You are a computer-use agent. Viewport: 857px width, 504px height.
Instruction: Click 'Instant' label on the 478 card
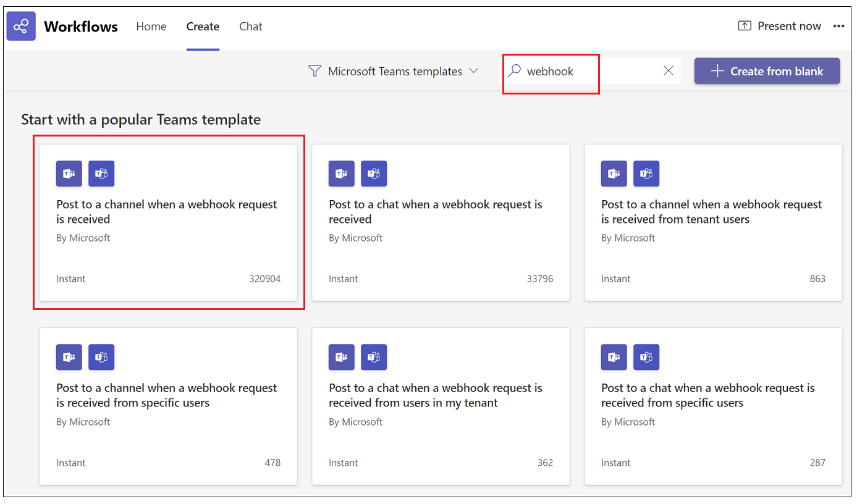(71, 463)
